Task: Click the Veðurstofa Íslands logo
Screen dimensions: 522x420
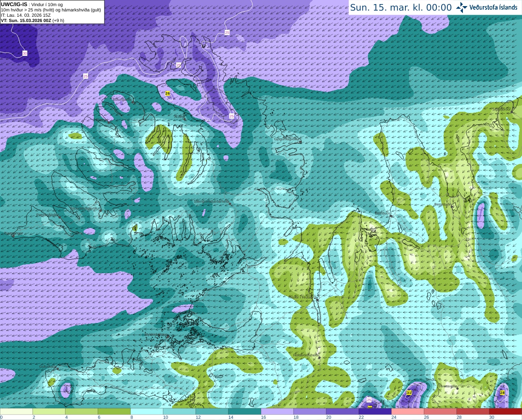Action: [x=487, y=7]
